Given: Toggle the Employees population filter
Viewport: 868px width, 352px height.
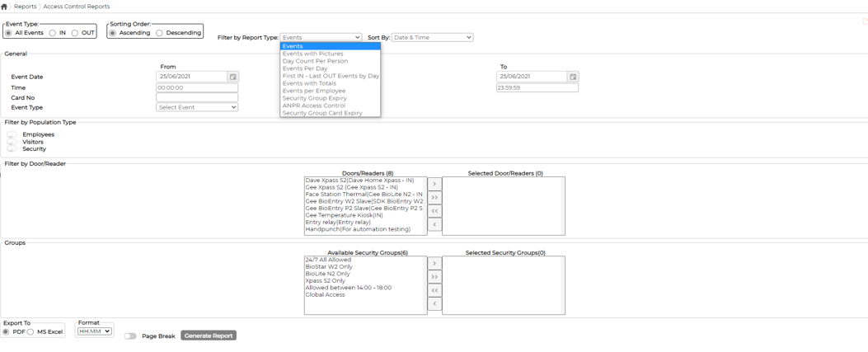Looking at the screenshot, I should [12, 134].
